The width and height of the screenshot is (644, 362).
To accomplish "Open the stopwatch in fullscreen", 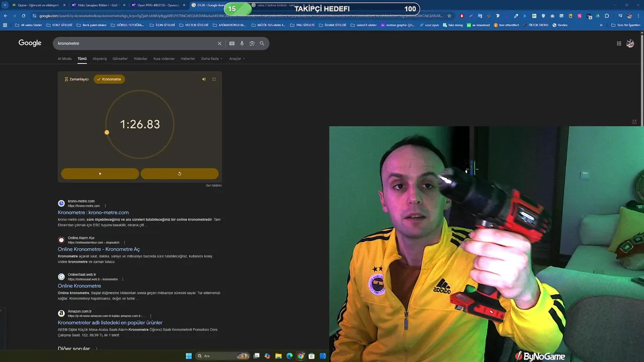I will pyautogui.click(x=214, y=79).
